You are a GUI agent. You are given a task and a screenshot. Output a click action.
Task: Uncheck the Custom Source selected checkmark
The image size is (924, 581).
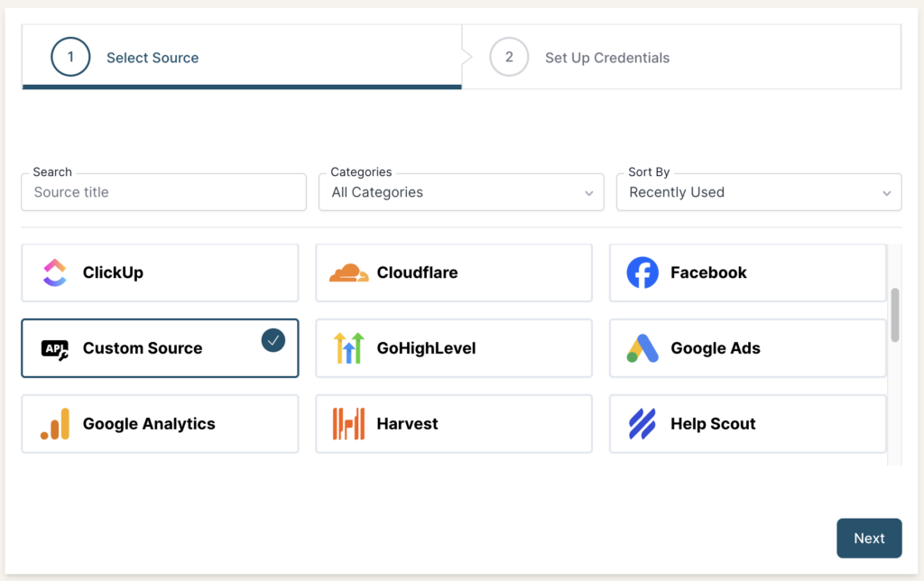click(273, 340)
